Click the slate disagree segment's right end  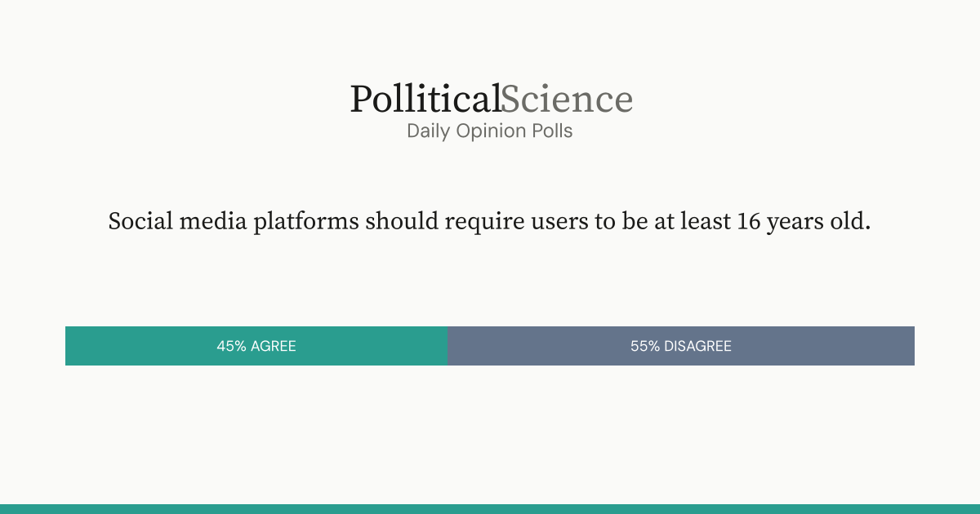pyautogui.click(x=908, y=346)
